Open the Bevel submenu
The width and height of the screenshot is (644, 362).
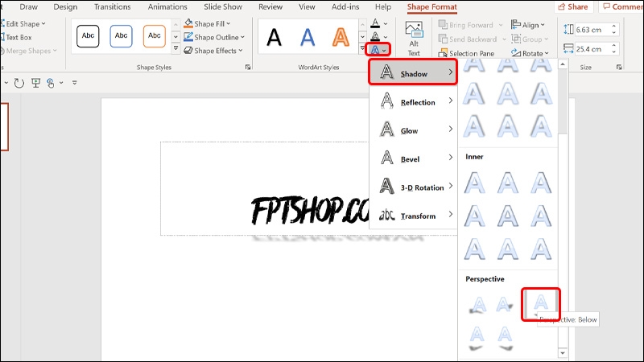click(413, 158)
